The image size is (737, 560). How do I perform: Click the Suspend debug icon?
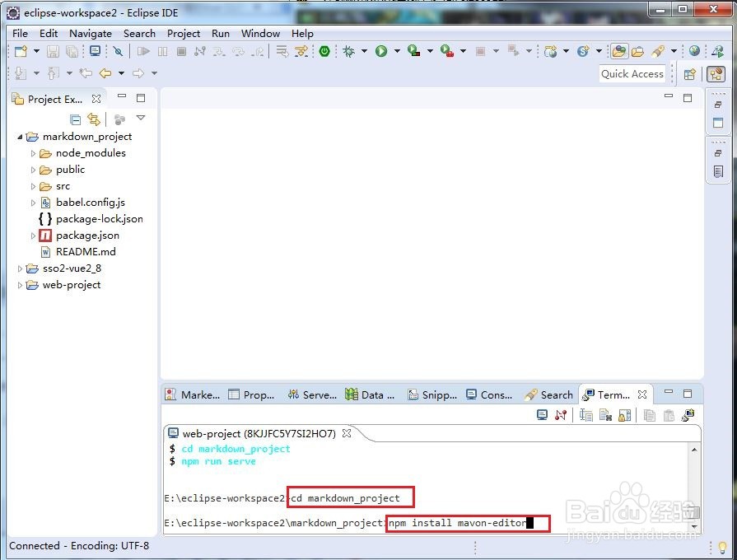[x=162, y=51]
